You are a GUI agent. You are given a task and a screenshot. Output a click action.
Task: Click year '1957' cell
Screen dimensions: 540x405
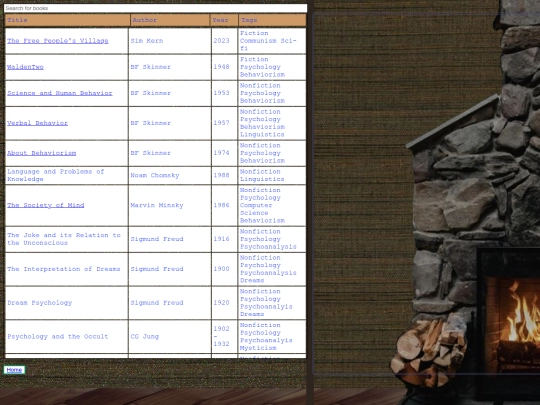pos(225,123)
